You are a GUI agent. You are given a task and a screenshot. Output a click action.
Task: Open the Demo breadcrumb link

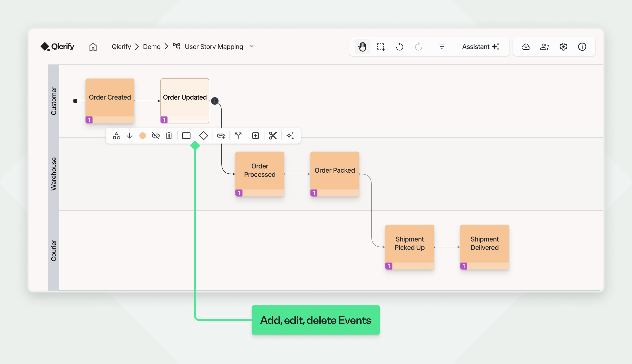pos(152,47)
